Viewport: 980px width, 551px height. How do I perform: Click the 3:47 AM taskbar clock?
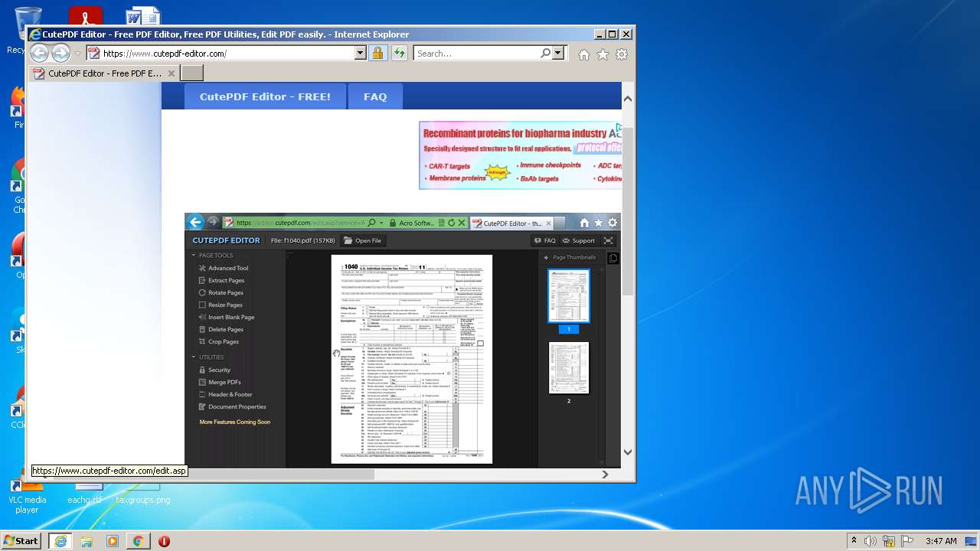point(941,540)
